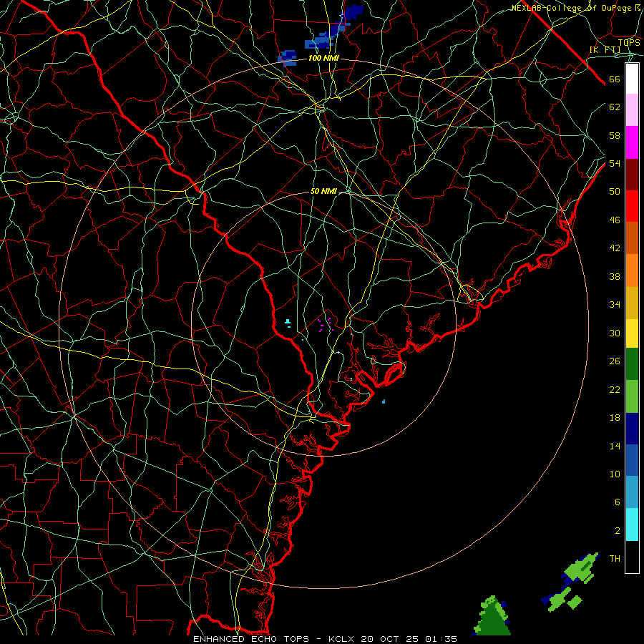Click the small blue offshore echo pixel
This screenshot has width=644, height=644.
384,401
